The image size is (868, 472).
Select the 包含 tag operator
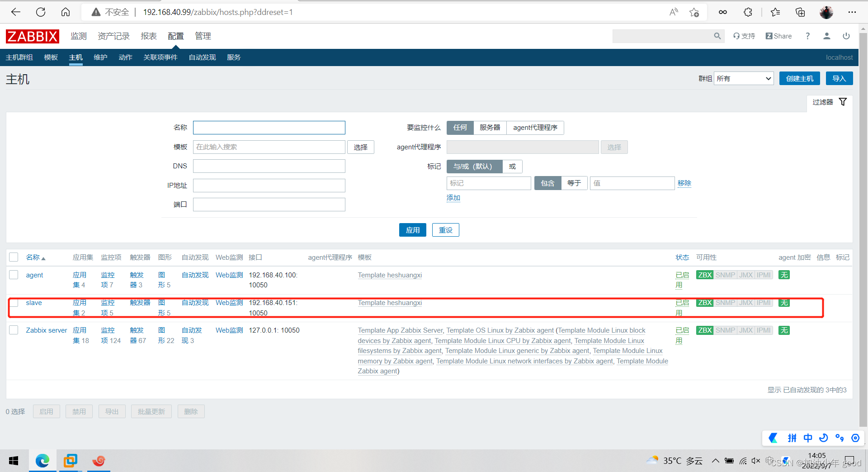(x=547, y=183)
